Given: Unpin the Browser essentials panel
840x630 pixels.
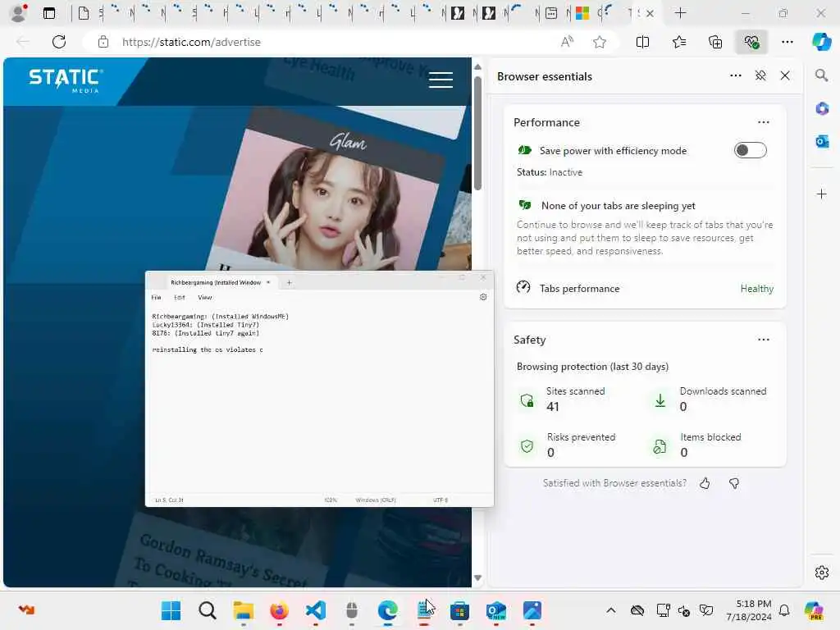Looking at the screenshot, I should 760,75.
